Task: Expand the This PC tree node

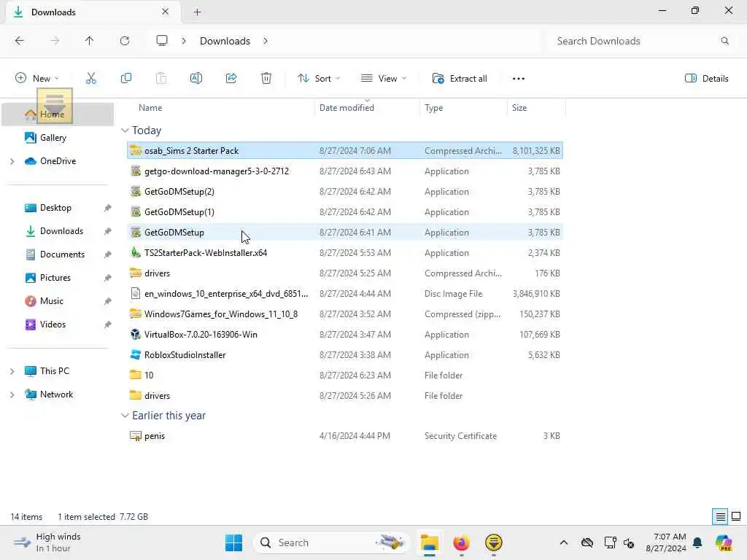Action: [x=12, y=371]
